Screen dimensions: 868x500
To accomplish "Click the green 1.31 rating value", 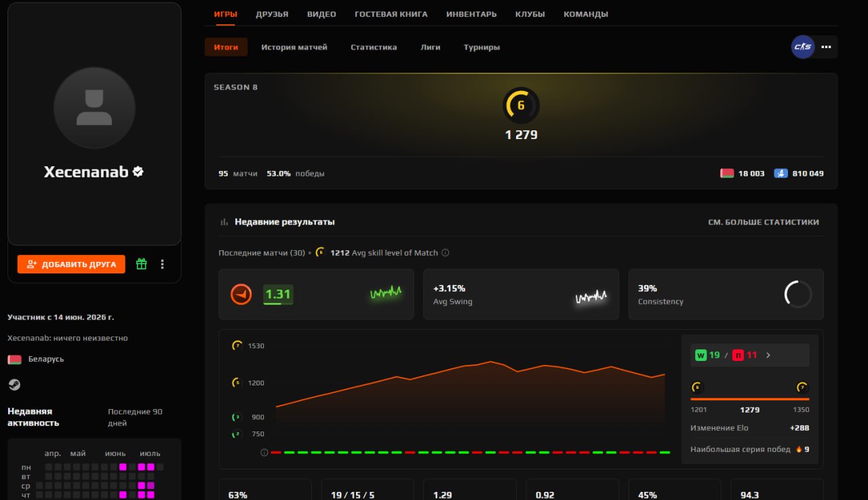I will (278, 294).
